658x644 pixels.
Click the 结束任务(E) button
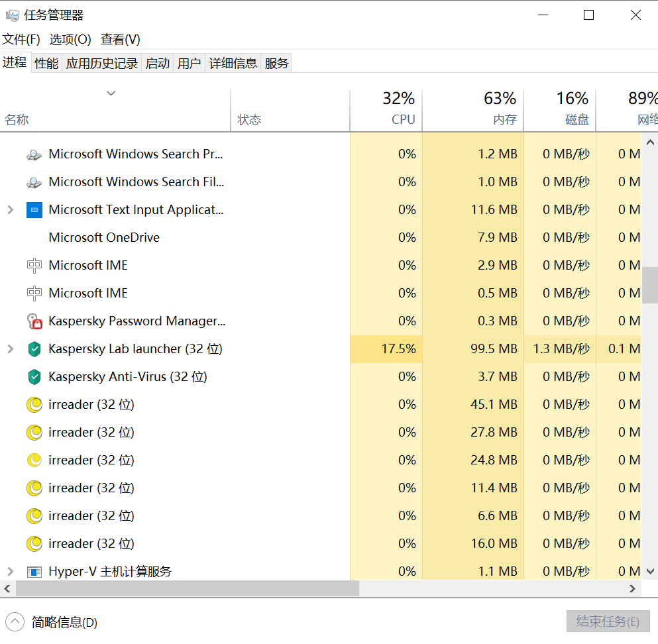tap(608, 621)
